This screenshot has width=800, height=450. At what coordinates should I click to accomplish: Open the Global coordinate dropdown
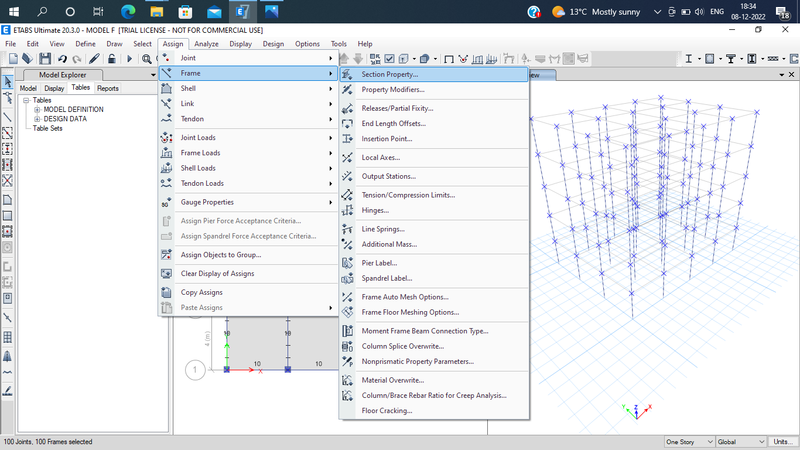tap(741, 442)
